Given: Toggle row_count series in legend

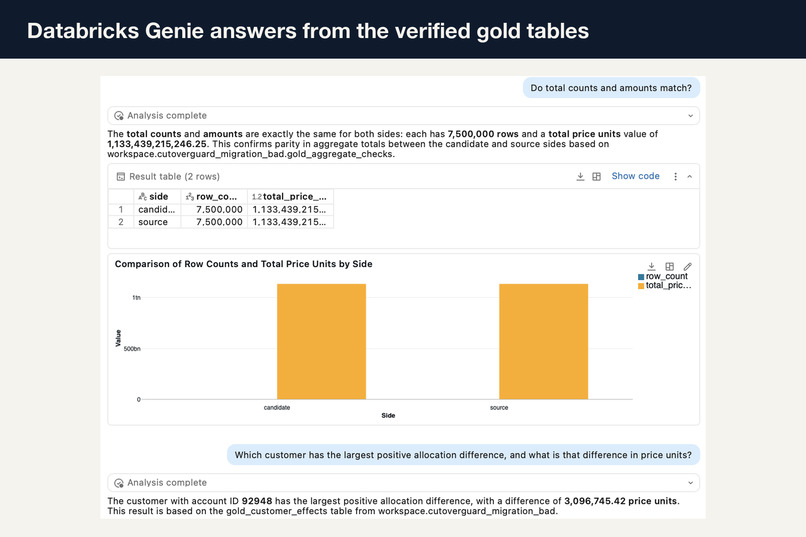Looking at the screenshot, I should tap(663, 276).
